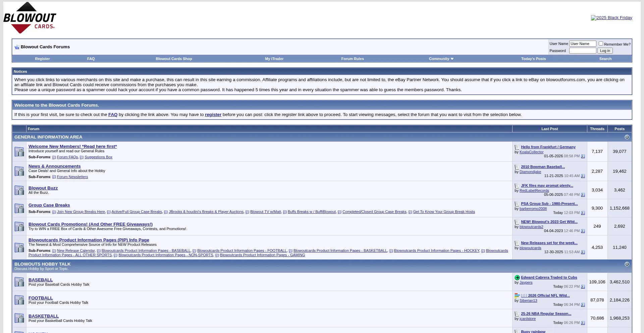Open My iTrader in the navigation bar
The height and width of the screenshot is (333, 644).
(x=274, y=59)
